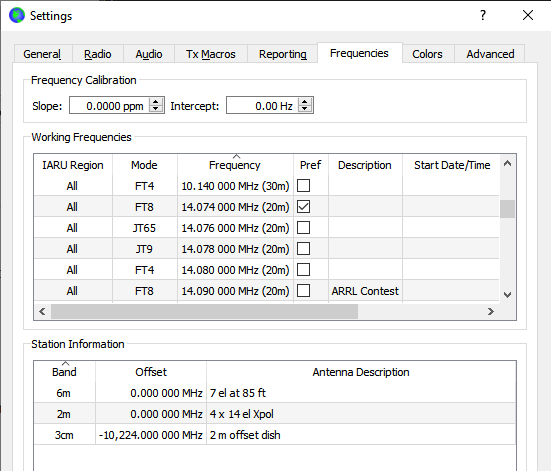Screen dimensions: 551x471
Task: Decrease Intercept value with down arrow
Action: pyautogui.click(x=305, y=109)
